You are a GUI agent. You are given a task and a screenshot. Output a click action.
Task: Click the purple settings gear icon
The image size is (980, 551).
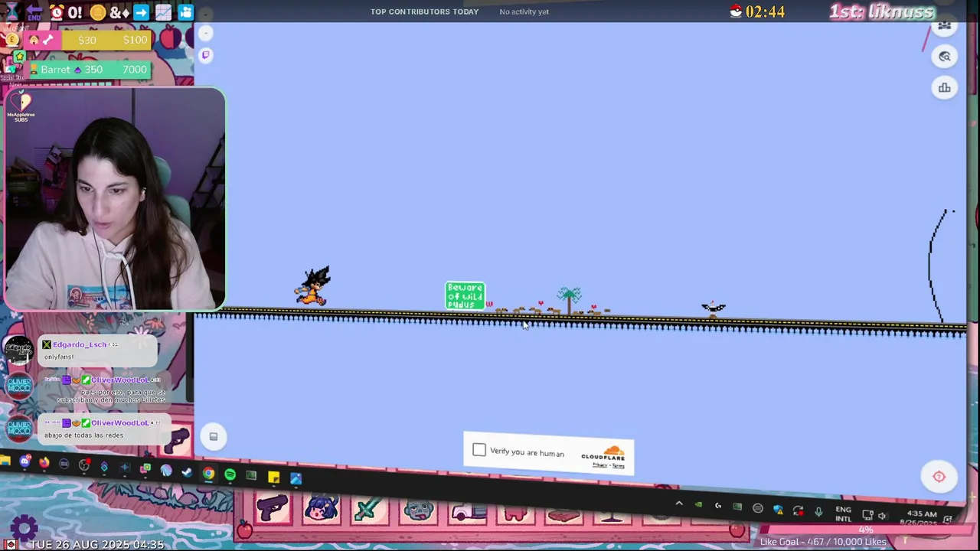coord(24,527)
